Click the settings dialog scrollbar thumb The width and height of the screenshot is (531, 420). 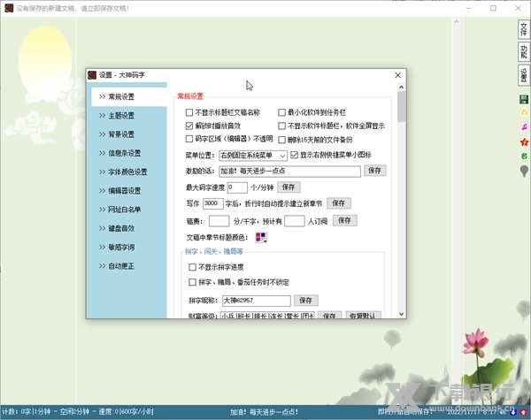tap(401, 107)
